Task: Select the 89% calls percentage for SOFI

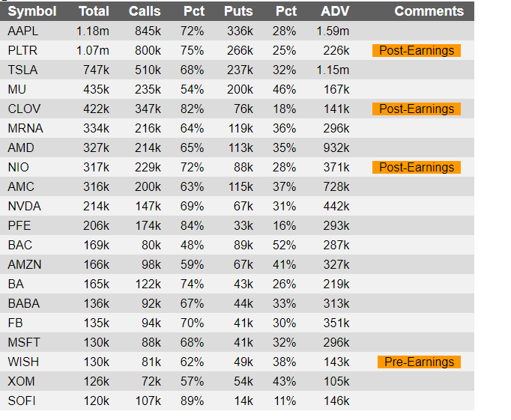Action: (x=193, y=401)
